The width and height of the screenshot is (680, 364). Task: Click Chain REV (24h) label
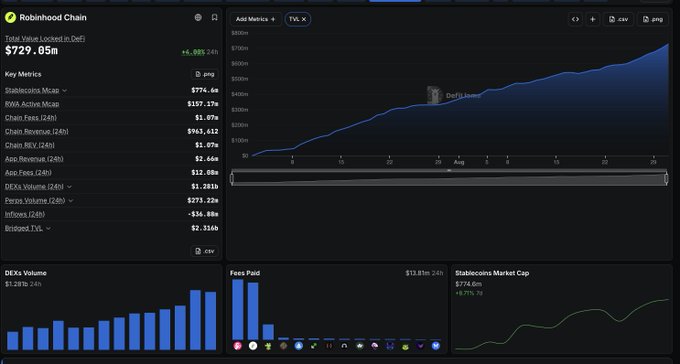(30, 145)
